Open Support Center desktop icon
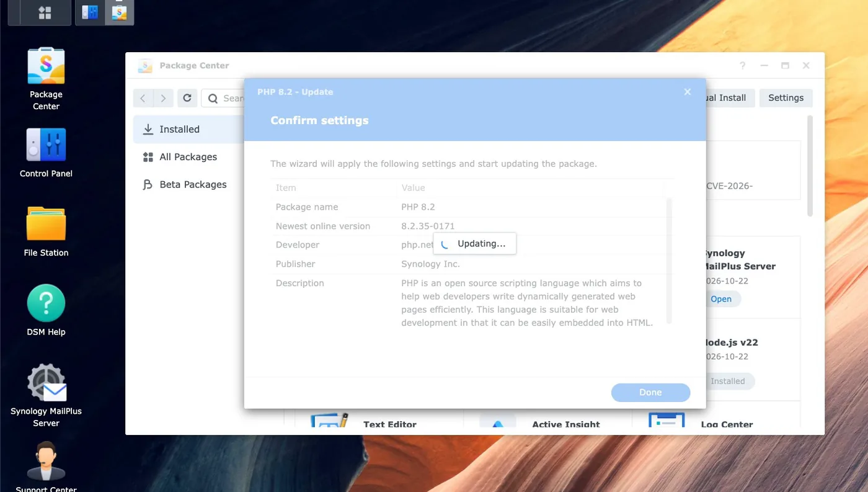 pos(46,467)
